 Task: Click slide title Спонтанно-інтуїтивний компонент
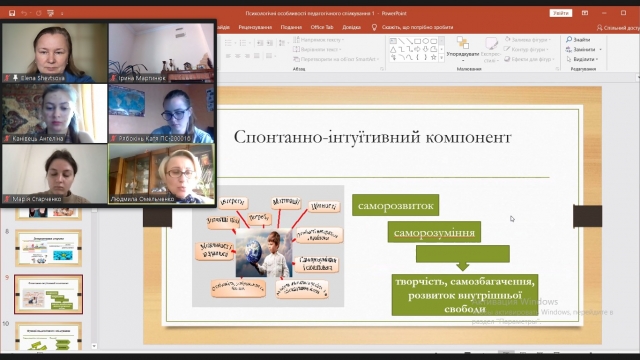(x=372, y=138)
